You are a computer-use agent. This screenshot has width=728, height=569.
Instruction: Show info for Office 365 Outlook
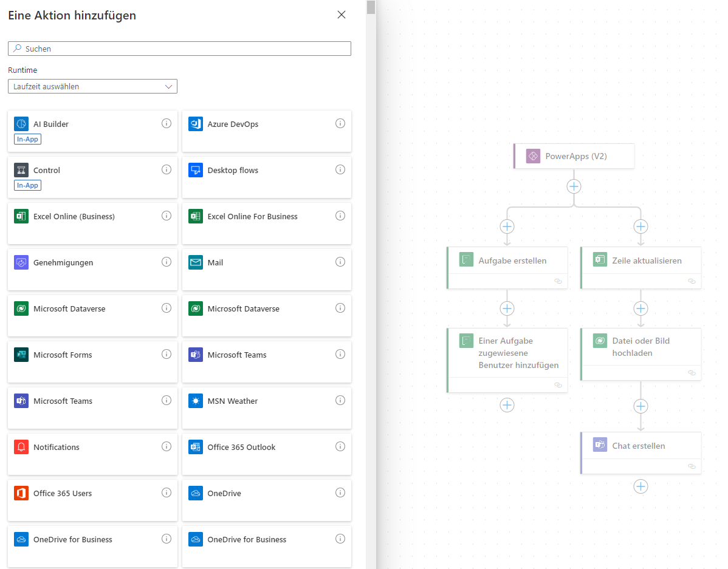pyautogui.click(x=340, y=446)
